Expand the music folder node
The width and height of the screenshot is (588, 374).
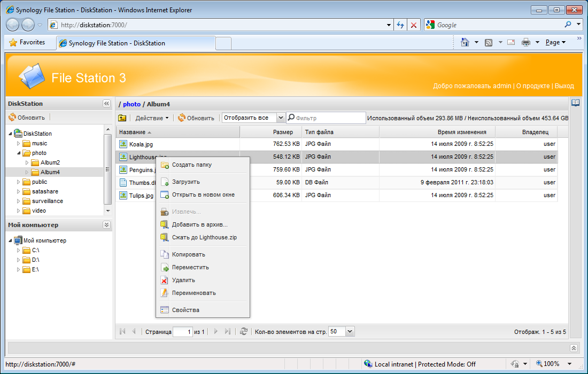(x=18, y=143)
